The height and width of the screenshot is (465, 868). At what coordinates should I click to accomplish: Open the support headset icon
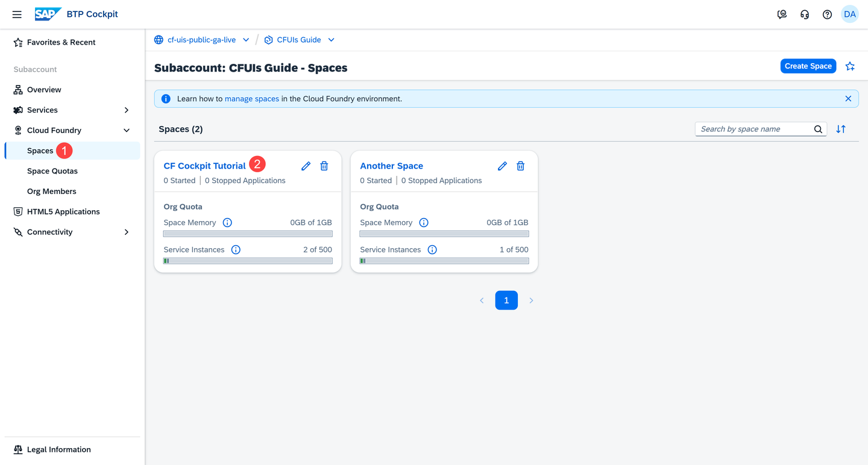pyautogui.click(x=805, y=14)
